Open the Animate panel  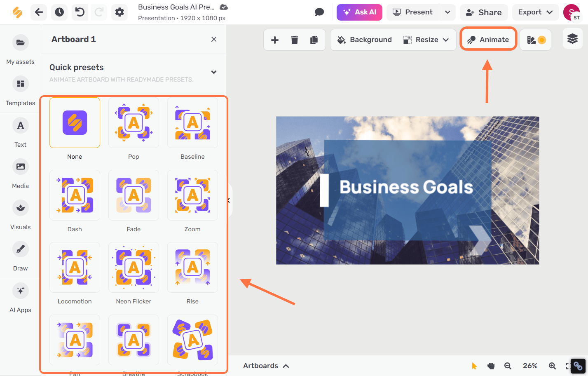point(488,39)
